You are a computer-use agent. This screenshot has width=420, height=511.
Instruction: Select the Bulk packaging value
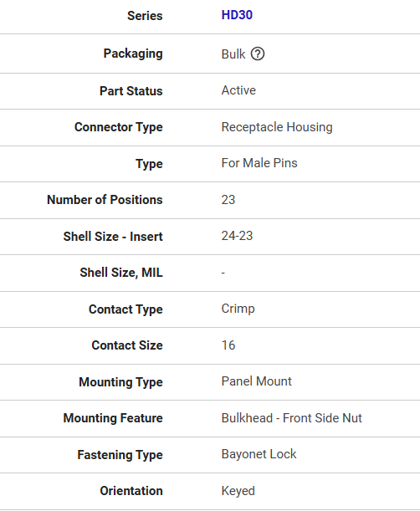click(233, 54)
